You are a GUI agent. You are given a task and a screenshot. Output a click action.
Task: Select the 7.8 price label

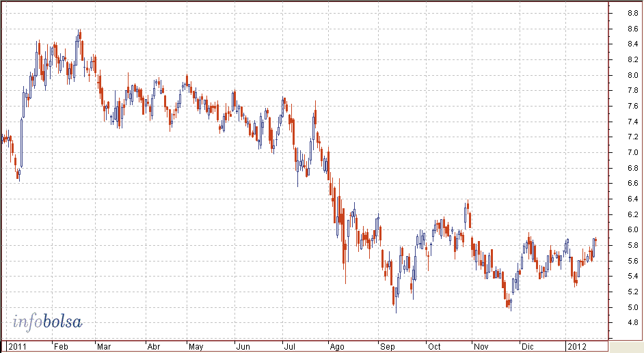click(633, 91)
